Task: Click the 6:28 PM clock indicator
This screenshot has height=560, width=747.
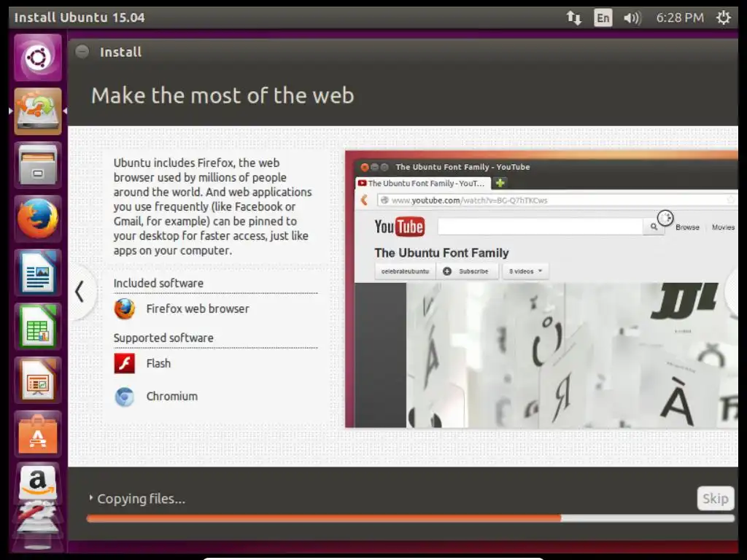Action: (680, 17)
